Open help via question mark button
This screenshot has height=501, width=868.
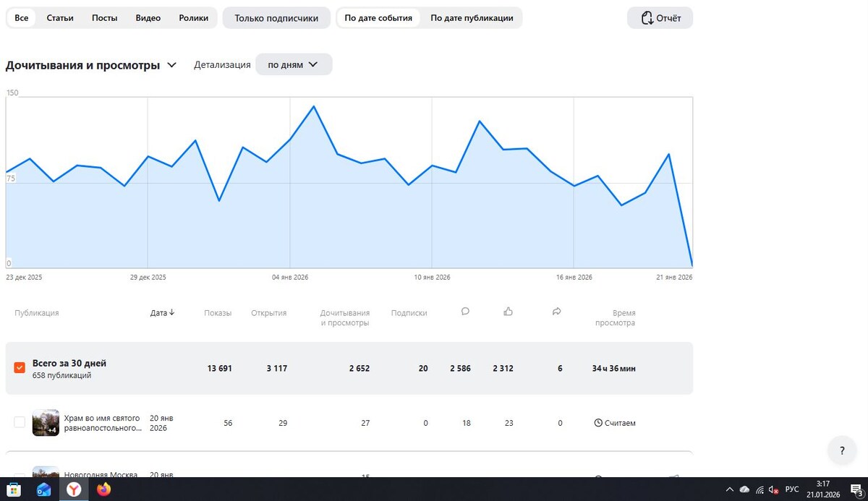tap(842, 450)
